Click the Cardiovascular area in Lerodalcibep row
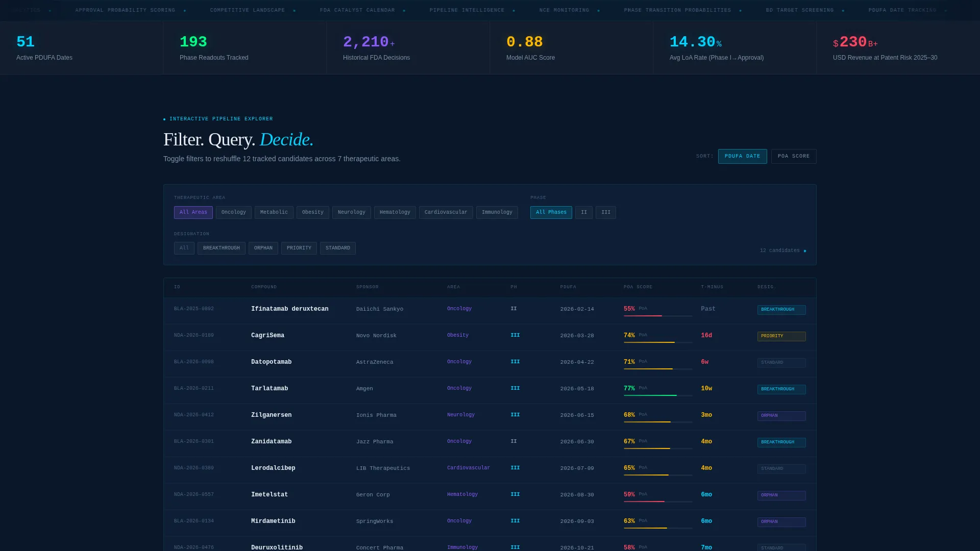 point(468,468)
